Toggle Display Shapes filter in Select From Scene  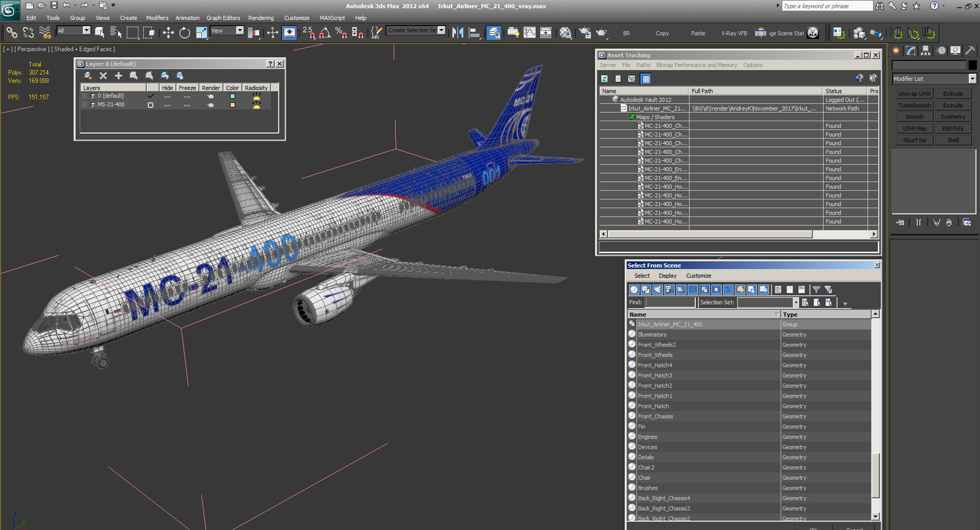646,289
